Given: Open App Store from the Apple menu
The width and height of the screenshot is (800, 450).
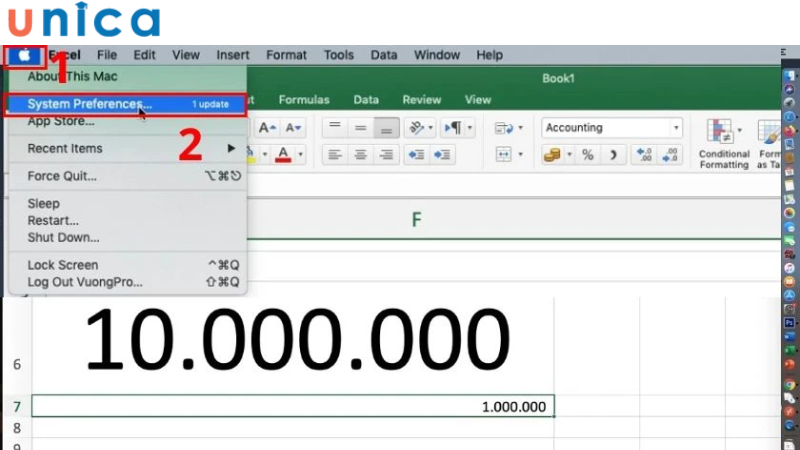Looking at the screenshot, I should (61, 121).
